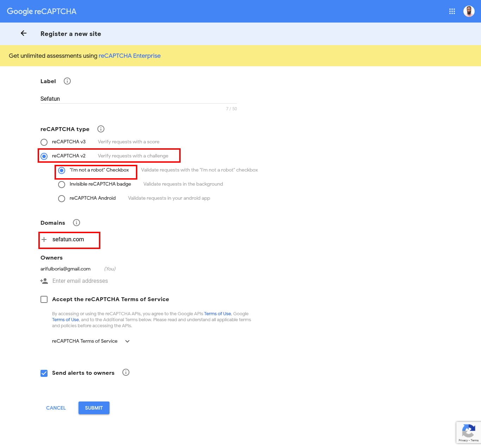The image size is (481, 448).
Task: Open Google APIs Terms of Use link
Action: pyautogui.click(x=218, y=313)
